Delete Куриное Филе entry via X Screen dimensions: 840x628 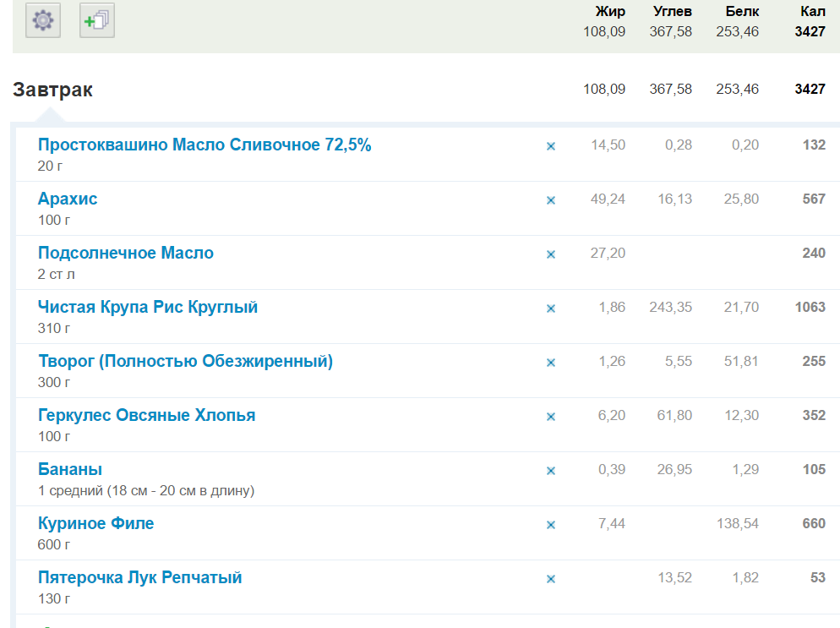pos(551,525)
